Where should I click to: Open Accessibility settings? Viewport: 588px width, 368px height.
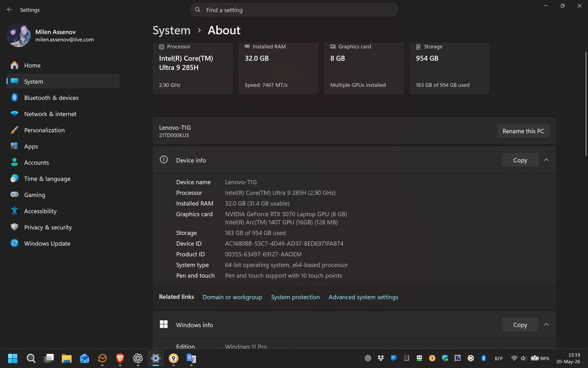coord(63,211)
